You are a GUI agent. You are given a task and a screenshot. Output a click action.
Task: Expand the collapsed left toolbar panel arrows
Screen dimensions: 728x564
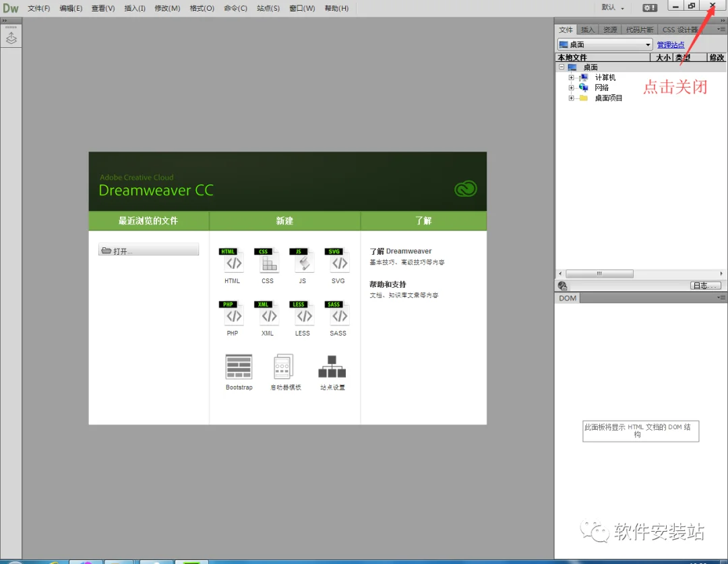coord(5,21)
